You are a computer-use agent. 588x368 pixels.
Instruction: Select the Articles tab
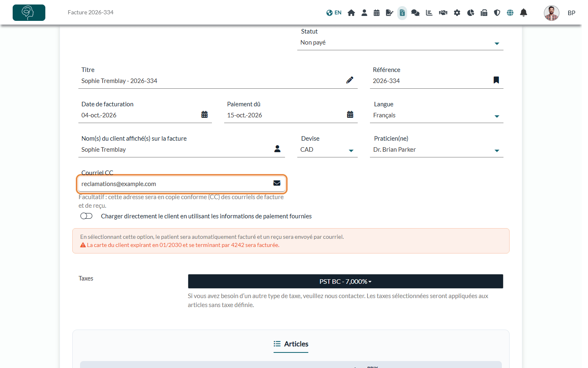click(x=291, y=344)
